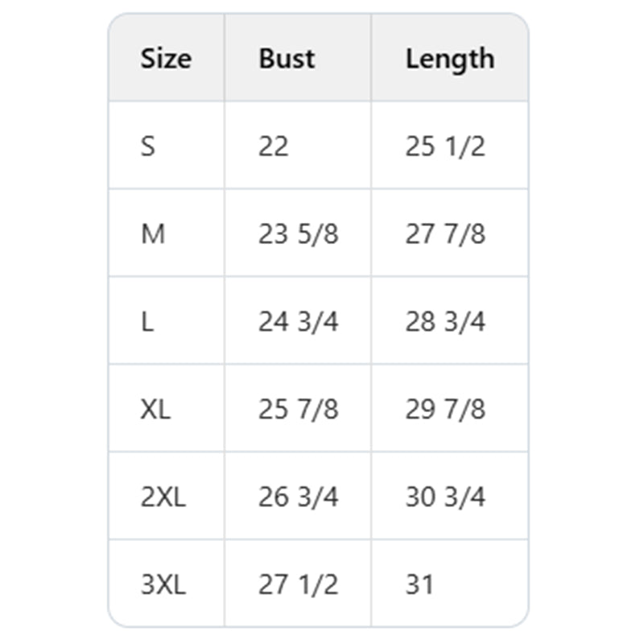Screen dimensions: 644x644
Task: Select the XL size cell
Action: (155, 410)
